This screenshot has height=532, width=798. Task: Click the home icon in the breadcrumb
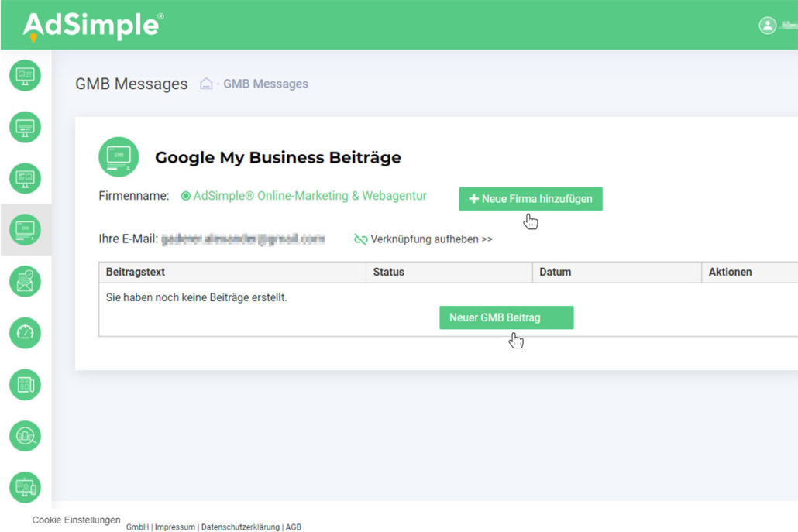[206, 84]
